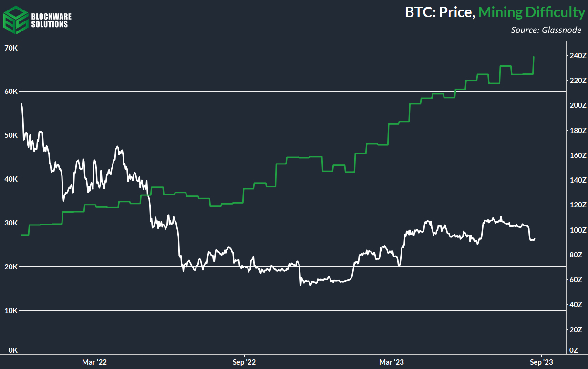
Task: Click the '120Z' right axis label
Action: (578, 205)
